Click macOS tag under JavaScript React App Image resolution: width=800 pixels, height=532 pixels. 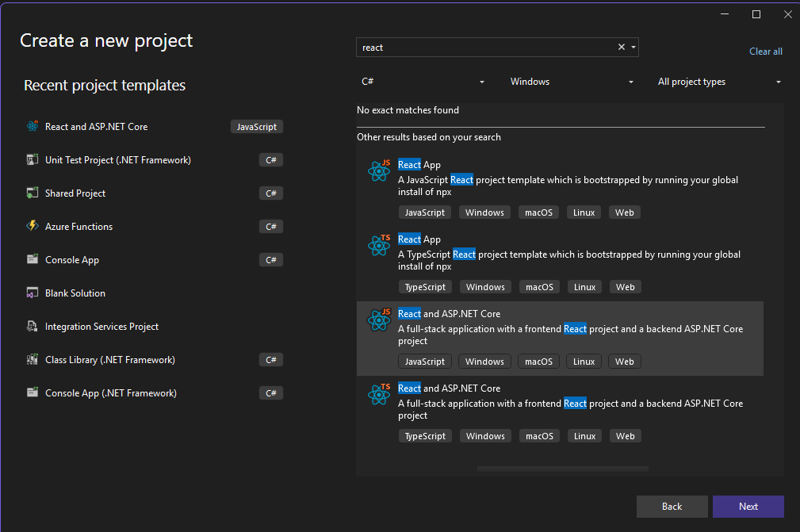click(x=539, y=212)
